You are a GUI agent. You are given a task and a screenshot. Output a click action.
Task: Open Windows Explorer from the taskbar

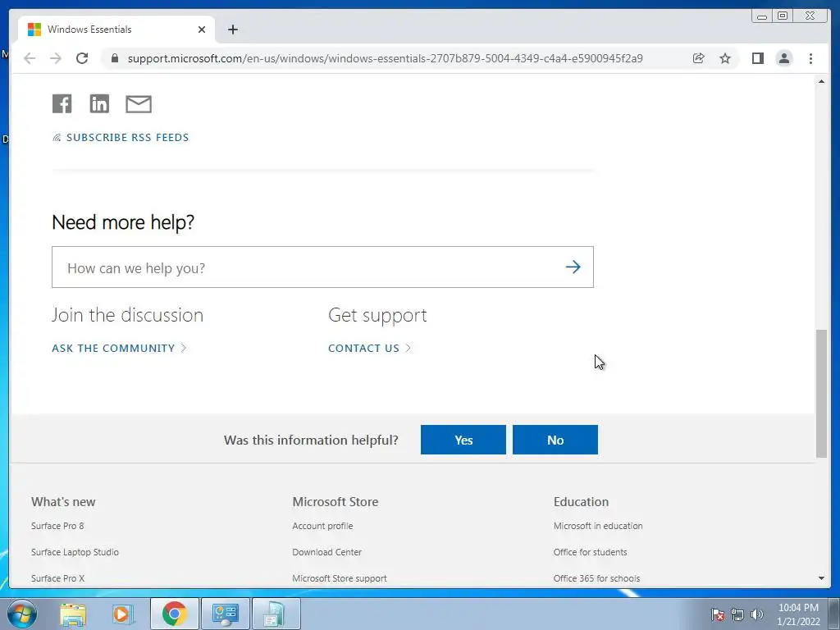pyautogui.click(x=73, y=614)
